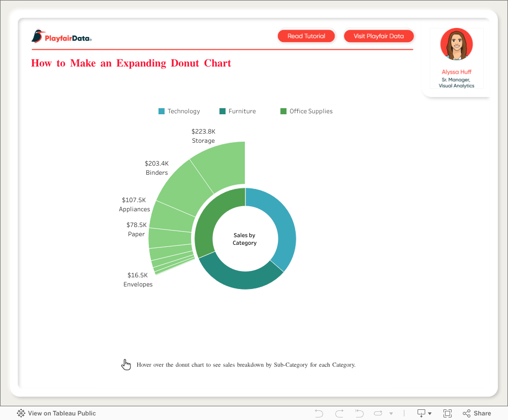
Task: Open View on Tableau Public link
Action: click(x=56, y=413)
